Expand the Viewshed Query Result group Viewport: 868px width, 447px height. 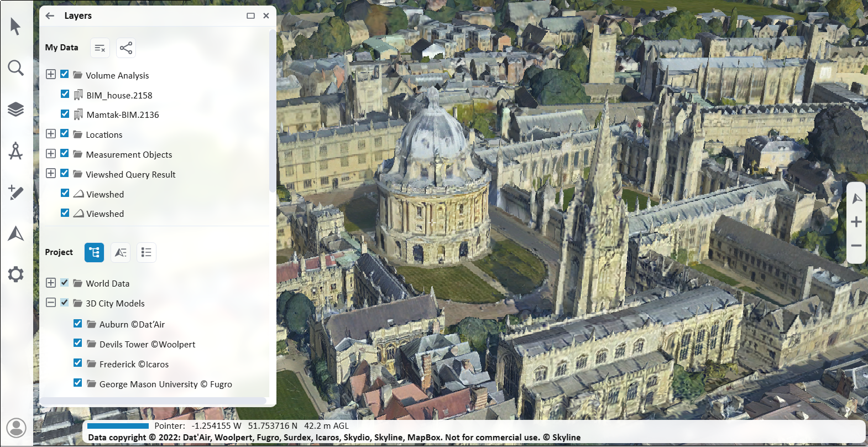click(51, 174)
